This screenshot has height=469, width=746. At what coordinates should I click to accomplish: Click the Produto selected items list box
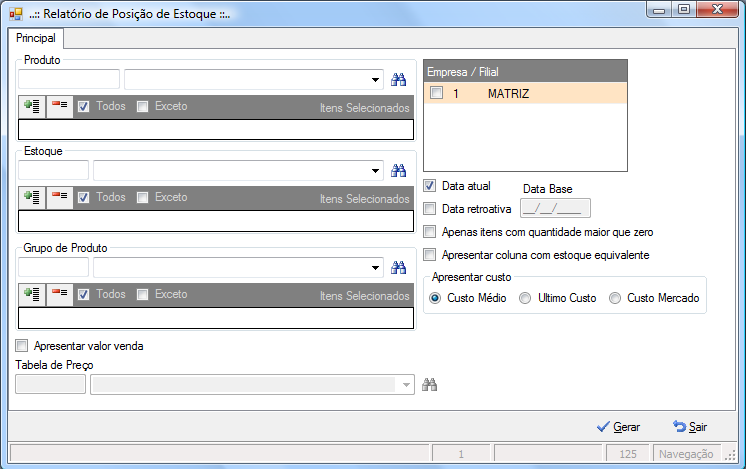click(x=216, y=129)
